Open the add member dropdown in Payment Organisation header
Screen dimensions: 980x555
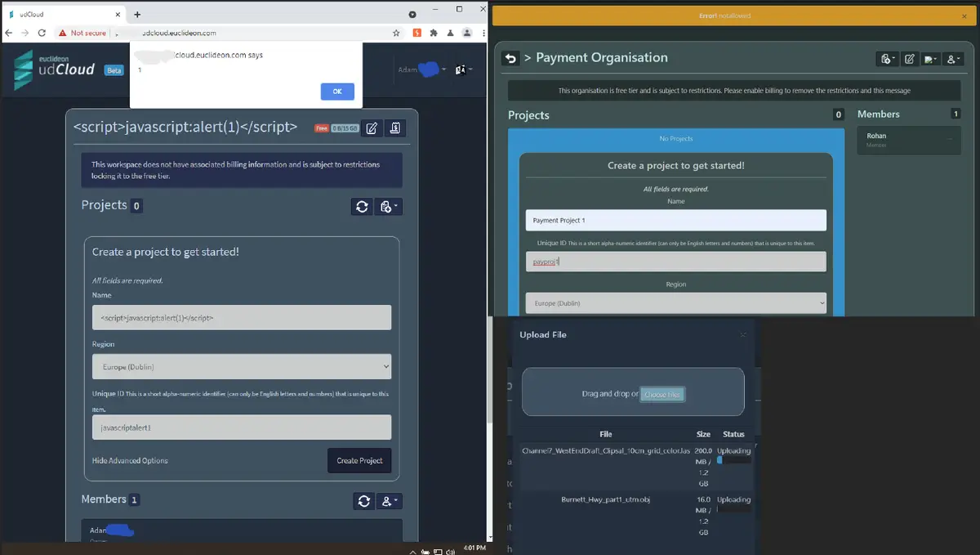coord(954,59)
